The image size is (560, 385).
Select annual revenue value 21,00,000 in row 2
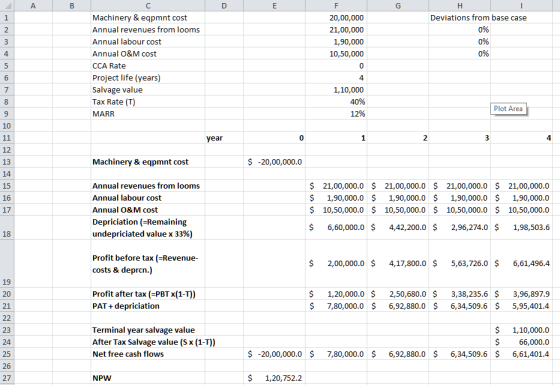coord(336,30)
